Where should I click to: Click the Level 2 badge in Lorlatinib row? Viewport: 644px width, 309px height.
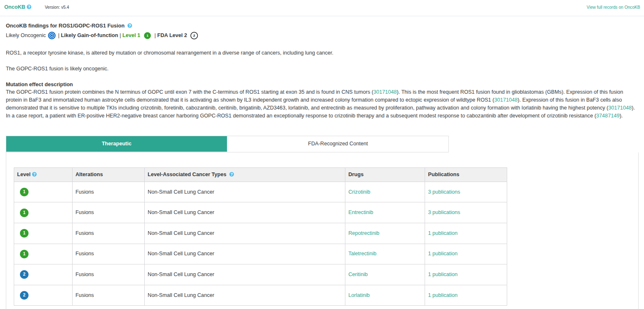point(24,295)
